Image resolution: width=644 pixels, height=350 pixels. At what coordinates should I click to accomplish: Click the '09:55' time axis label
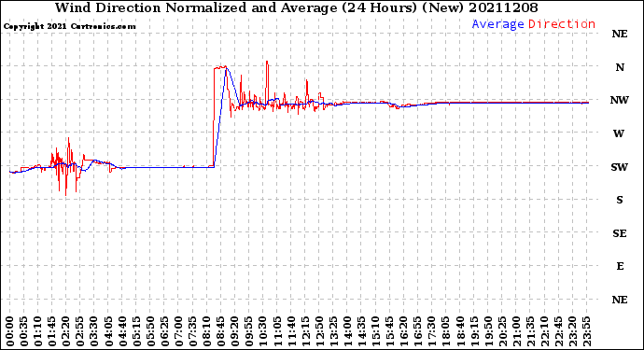(249, 331)
